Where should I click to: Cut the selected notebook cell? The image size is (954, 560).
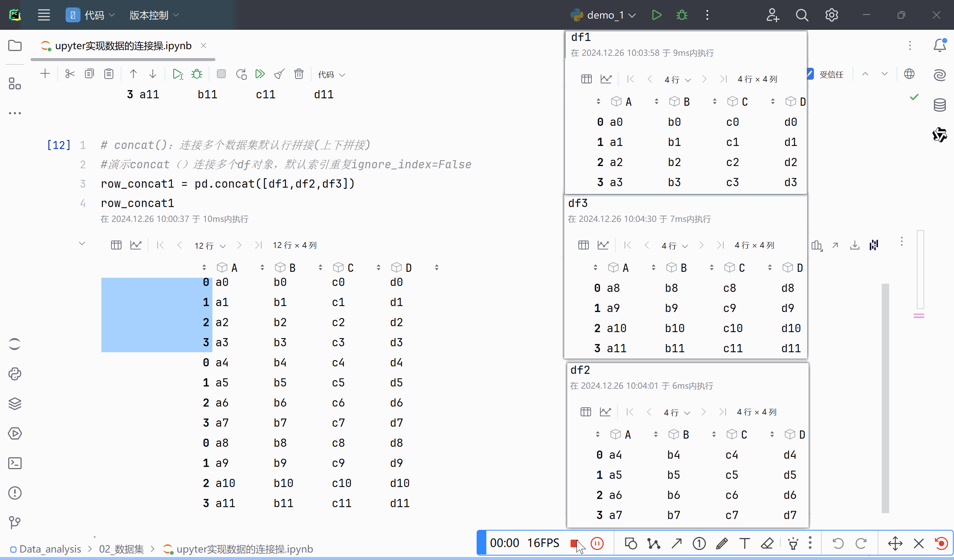(70, 74)
